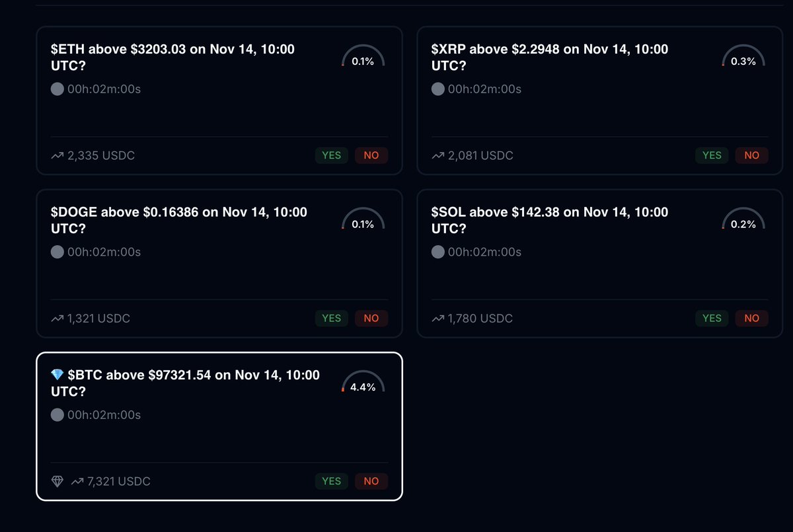Click the gray timer dot on $ETH card

click(57, 89)
